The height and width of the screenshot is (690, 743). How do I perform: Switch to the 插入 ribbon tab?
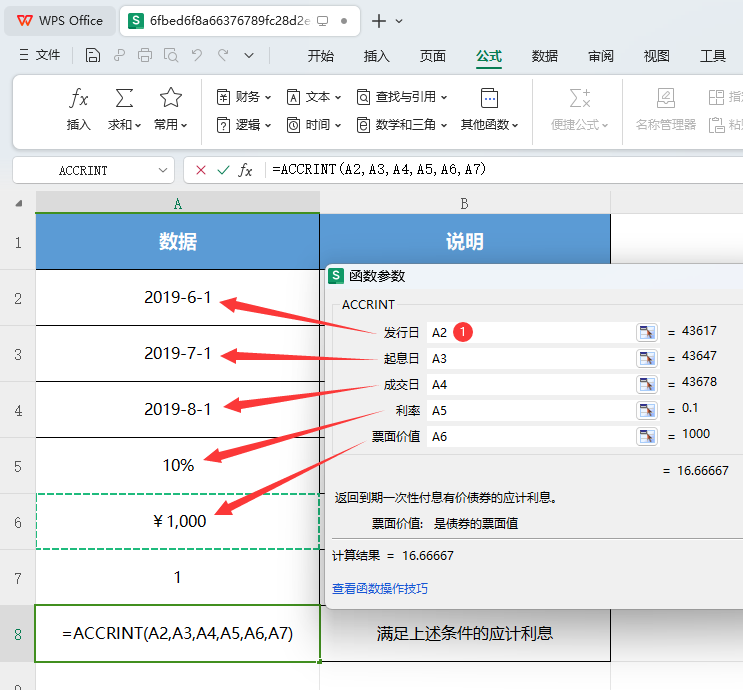point(377,56)
